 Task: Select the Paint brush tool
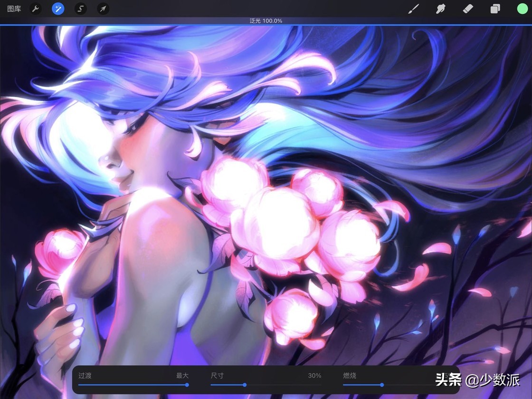pyautogui.click(x=413, y=9)
